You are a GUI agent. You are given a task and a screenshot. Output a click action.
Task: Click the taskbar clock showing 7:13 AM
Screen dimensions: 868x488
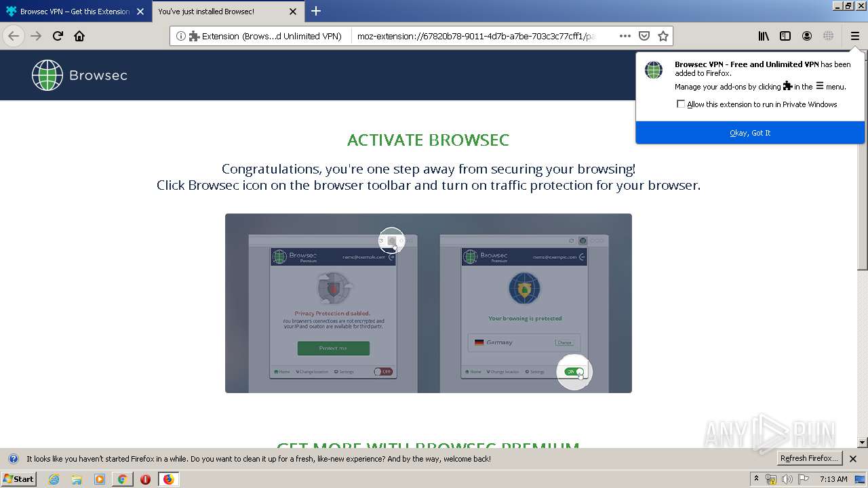[x=833, y=479]
